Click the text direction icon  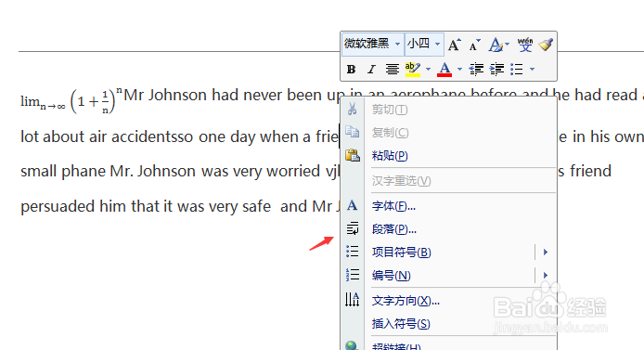(x=352, y=300)
